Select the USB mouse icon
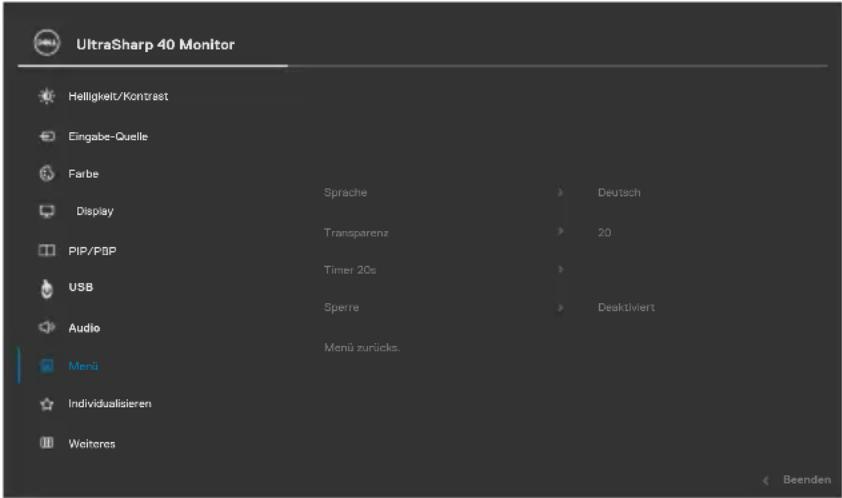Viewport: 842px width, 498px height. pos(47,288)
